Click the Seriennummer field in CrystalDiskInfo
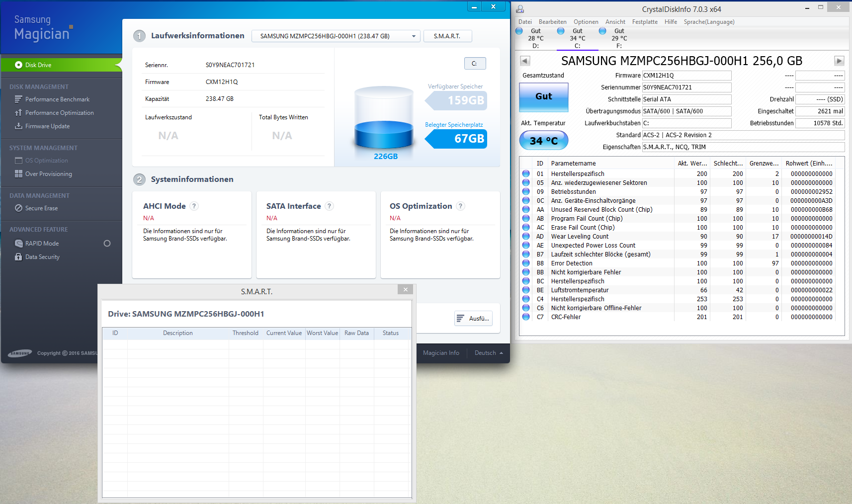Image resolution: width=852 pixels, height=504 pixels. tap(686, 87)
